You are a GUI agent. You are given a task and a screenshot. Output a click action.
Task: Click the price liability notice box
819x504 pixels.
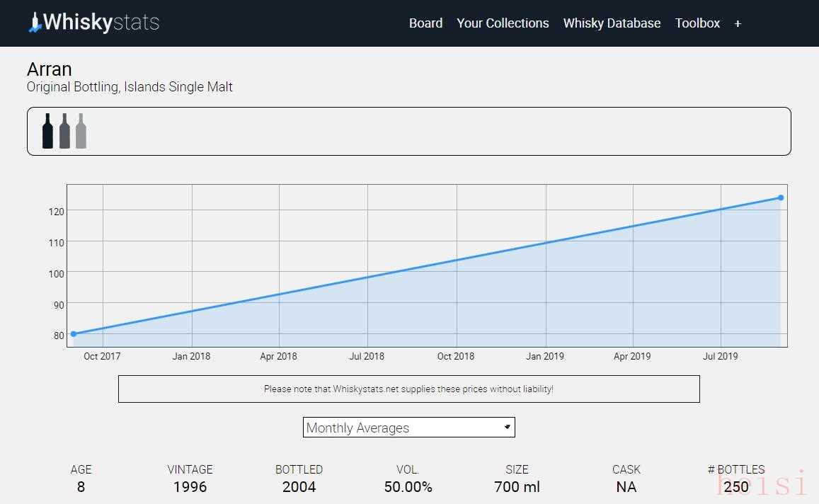[408, 389]
